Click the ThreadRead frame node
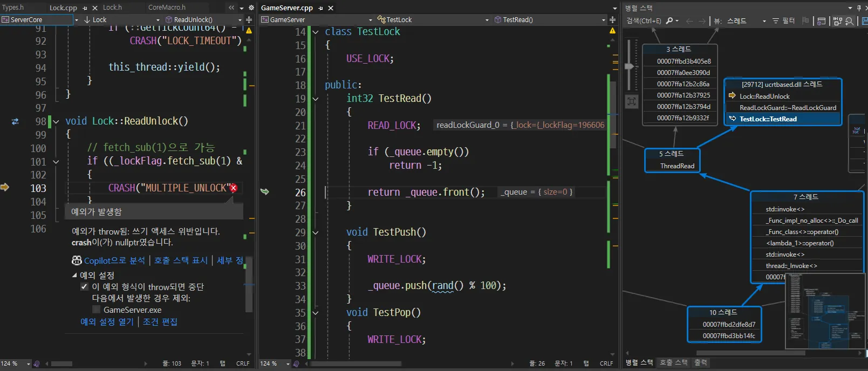The image size is (868, 371). coord(677,166)
